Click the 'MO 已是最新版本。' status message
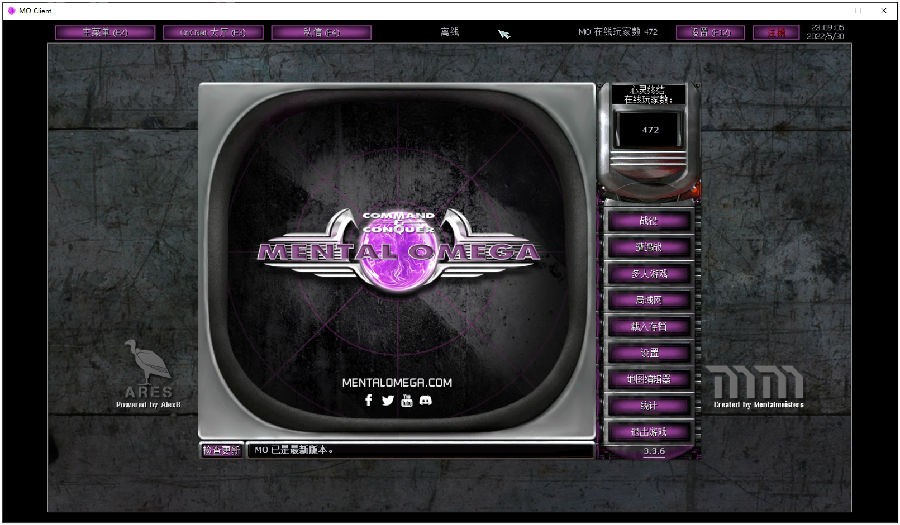Viewport: 900px width, 525px height. [293, 450]
